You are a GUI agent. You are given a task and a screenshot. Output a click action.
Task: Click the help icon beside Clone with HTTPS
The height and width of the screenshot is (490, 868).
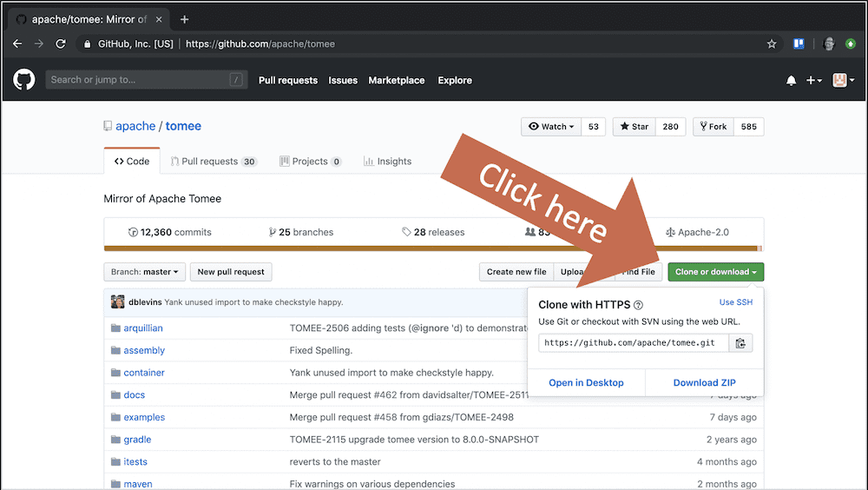pos(638,305)
